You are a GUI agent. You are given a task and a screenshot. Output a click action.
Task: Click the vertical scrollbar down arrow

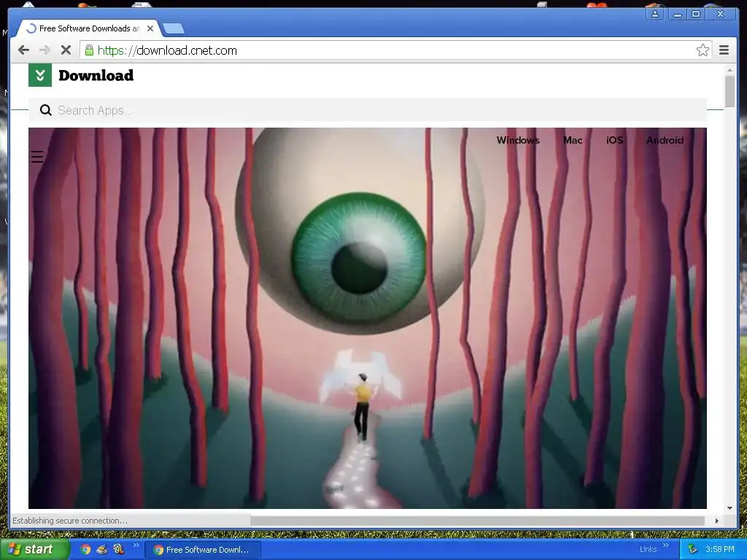pos(729,508)
